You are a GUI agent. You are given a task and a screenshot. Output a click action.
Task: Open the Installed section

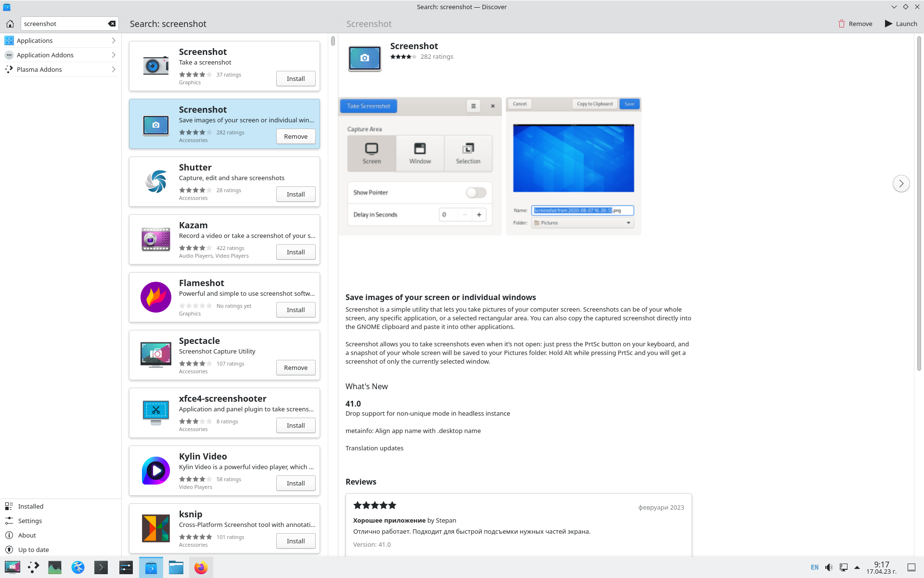31,506
